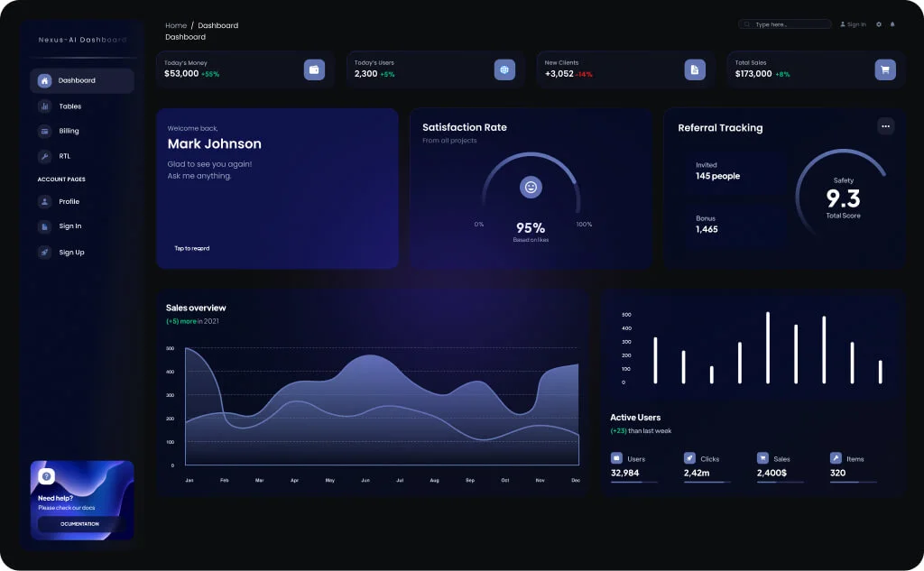Image resolution: width=924 pixels, height=571 pixels.
Task: Click the notification bell icon
Action: tap(892, 24)
